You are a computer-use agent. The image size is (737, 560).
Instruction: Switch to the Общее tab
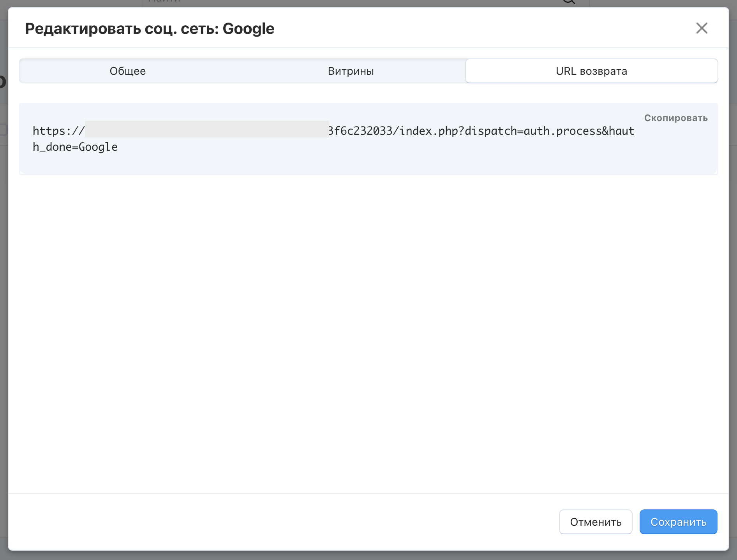pyautogui.click(x=127, y=71)
